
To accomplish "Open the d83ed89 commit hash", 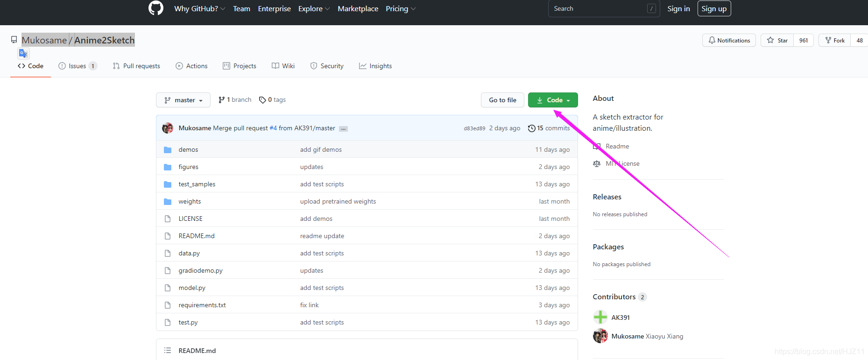I will (x=474, y=128).
